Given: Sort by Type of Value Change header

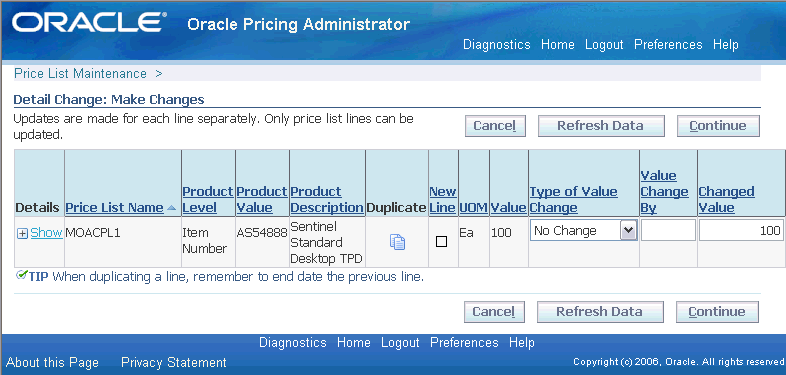Looking at the screenshot, I should pyautogui.click(x=573, y=200).
